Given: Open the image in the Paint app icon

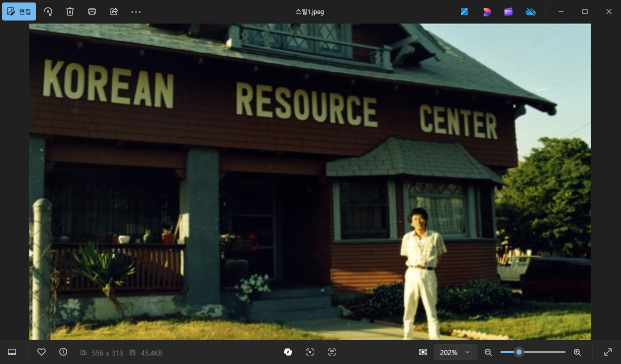Looking at the screenshot, I should (464, 12).
